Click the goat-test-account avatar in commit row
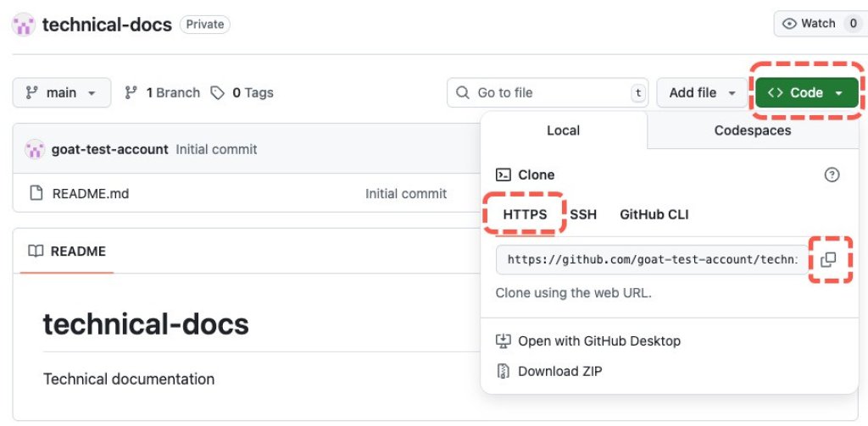 point(34,149)
